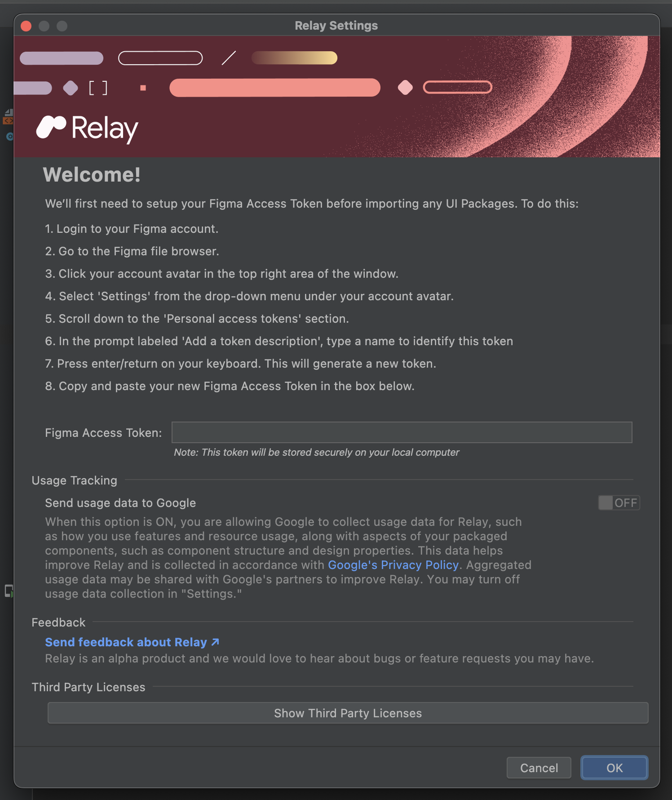Open the orange code editor icon on left sidebar
This screenshot has width=672, height=800.
tap(8, 120)
